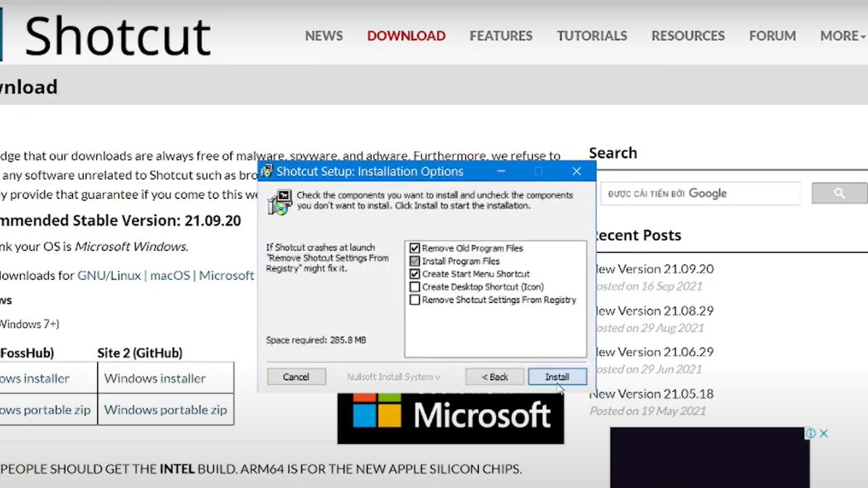The image size is (868, 488).
Task: Click the Recent Posts heading
Action: tap(636, 236)
